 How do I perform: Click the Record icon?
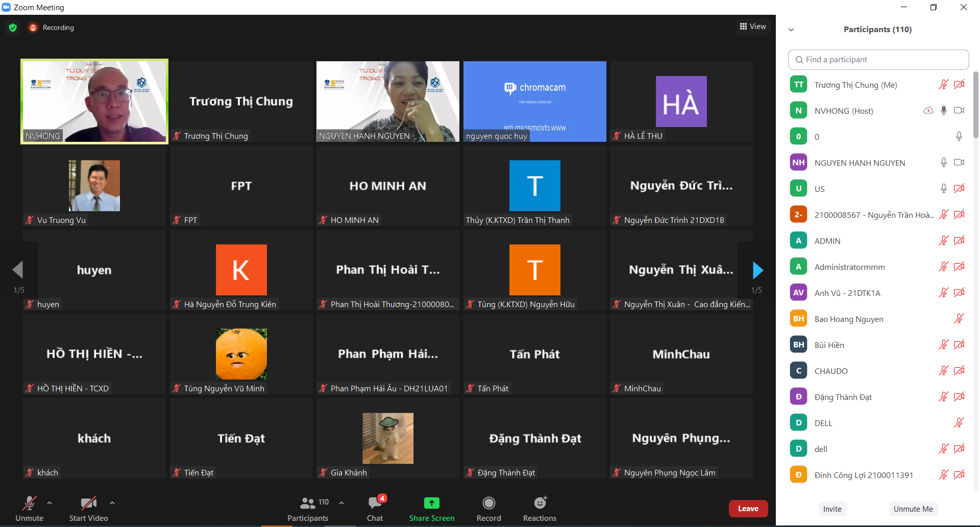point(488,504)
